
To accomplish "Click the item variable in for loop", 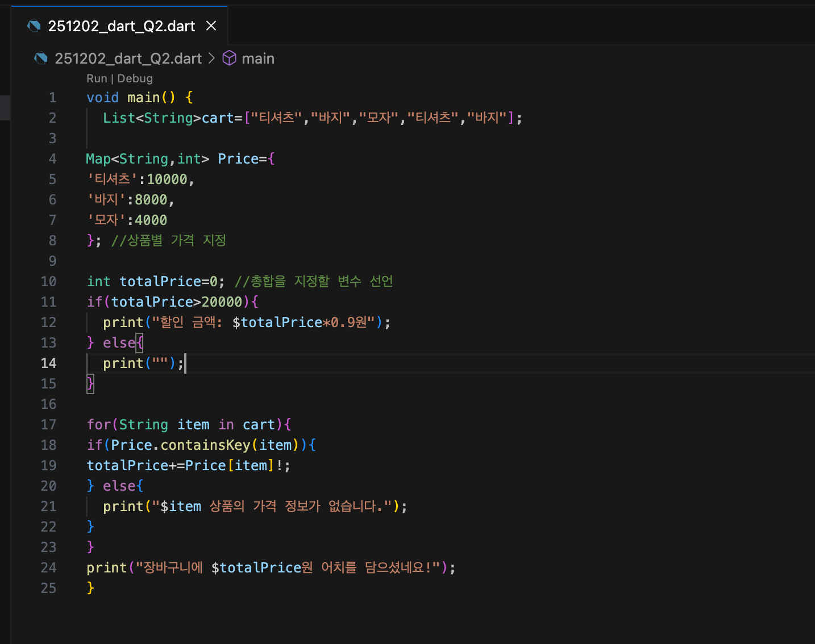I will (193, 424).
